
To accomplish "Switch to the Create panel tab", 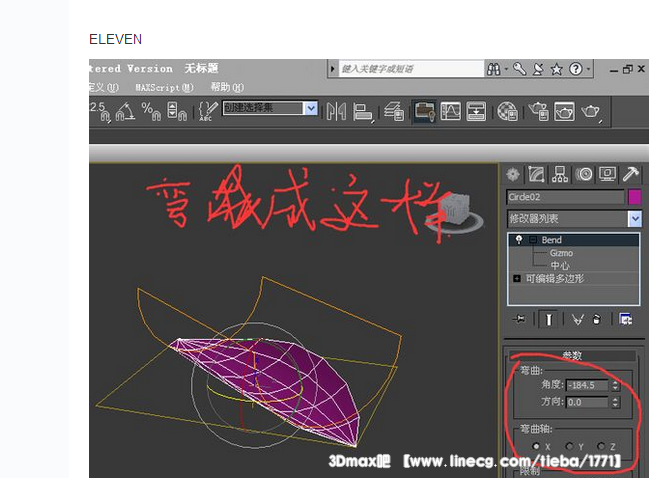I will [x=513, y=174].
